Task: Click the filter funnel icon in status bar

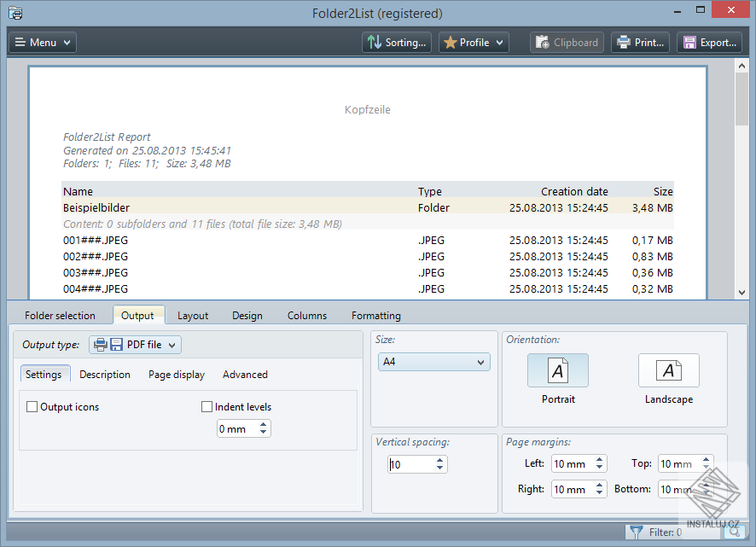Action: pos(637,532)
